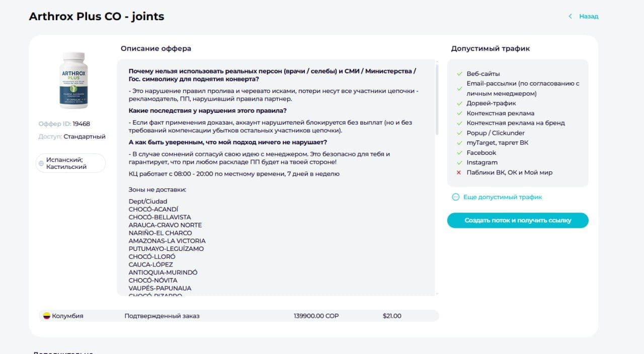This screenshot has width=644, height=354.
Task: Click the Instagram traffic item
Action: pyautogui.click(x=481, y=162)
